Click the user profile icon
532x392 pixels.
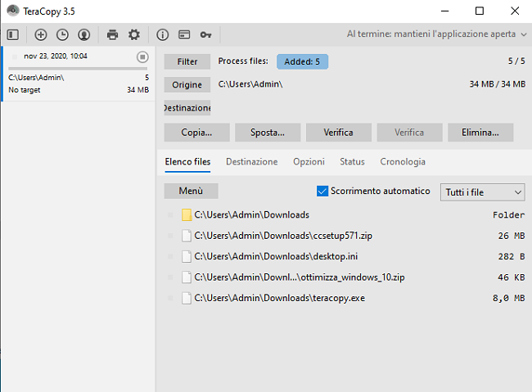(83, 34)
